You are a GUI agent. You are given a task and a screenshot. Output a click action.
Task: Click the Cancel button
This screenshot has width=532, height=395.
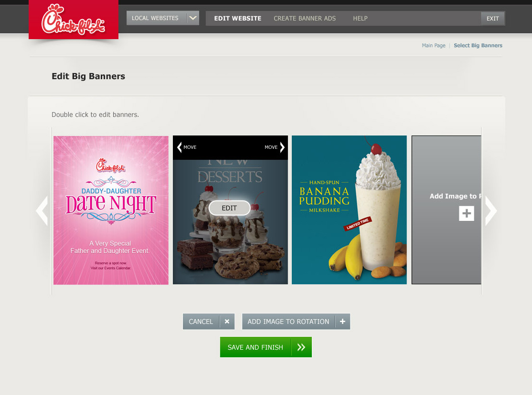point(209,322)
